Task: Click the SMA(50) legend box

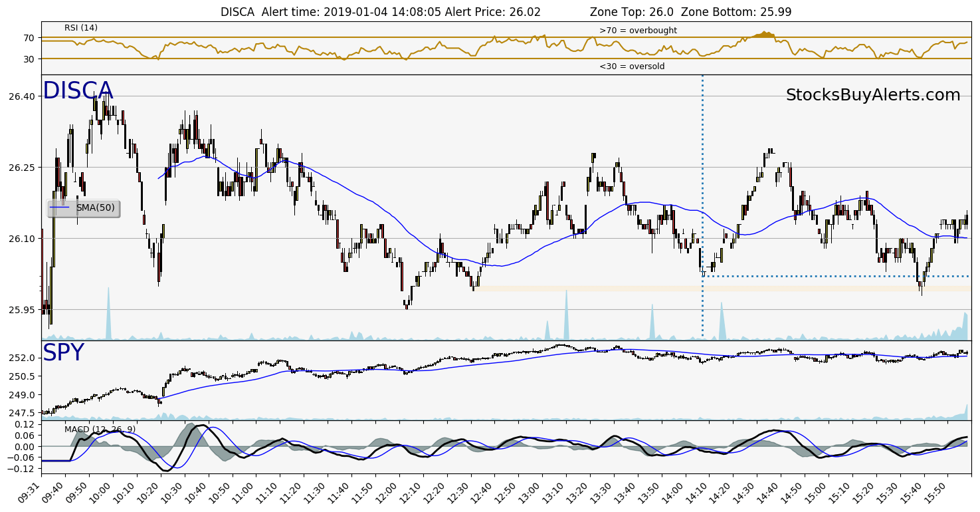Action: [x=84, y=208]
